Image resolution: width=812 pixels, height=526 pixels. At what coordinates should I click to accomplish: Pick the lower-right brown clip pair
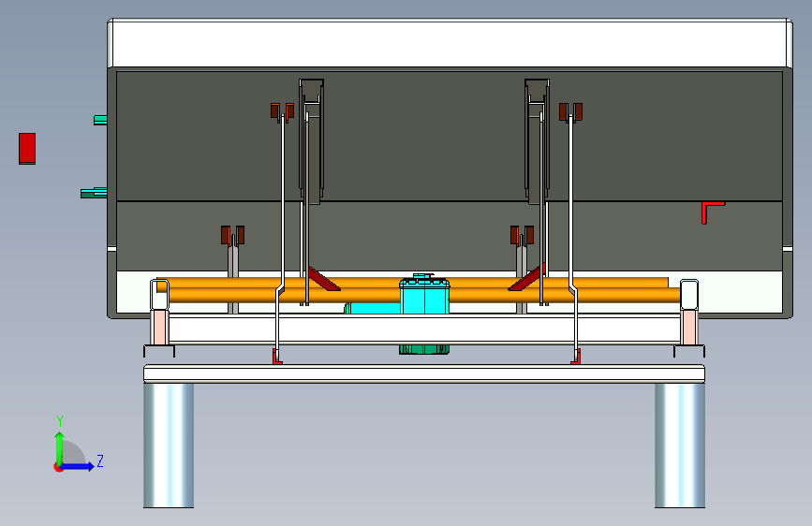[522, 235]
